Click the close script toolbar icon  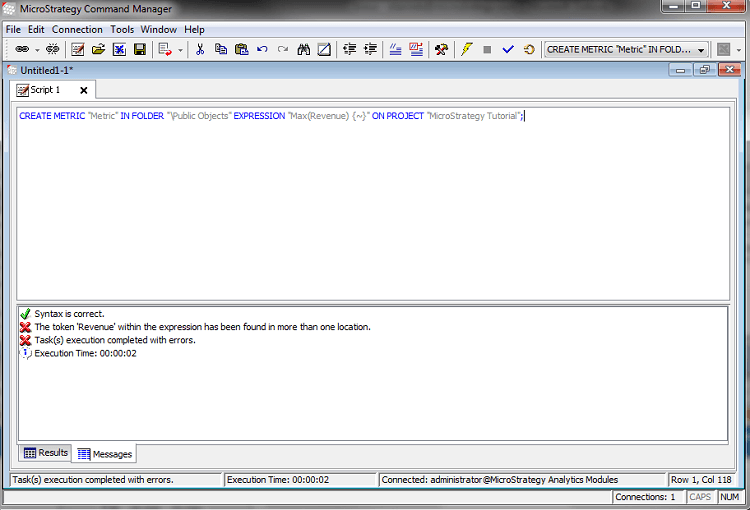tap(119, 49)
